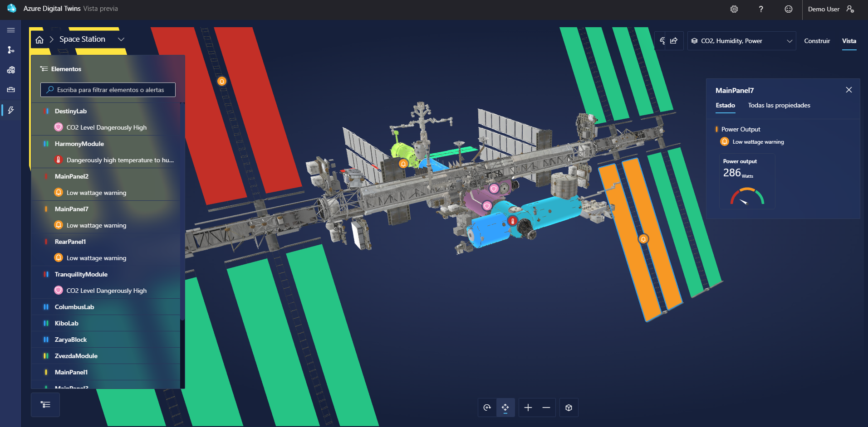Viewport: 868px width, 427px height.
Task: Open the 3D models cubes icon in sidebar
Action: pos(11,70)
